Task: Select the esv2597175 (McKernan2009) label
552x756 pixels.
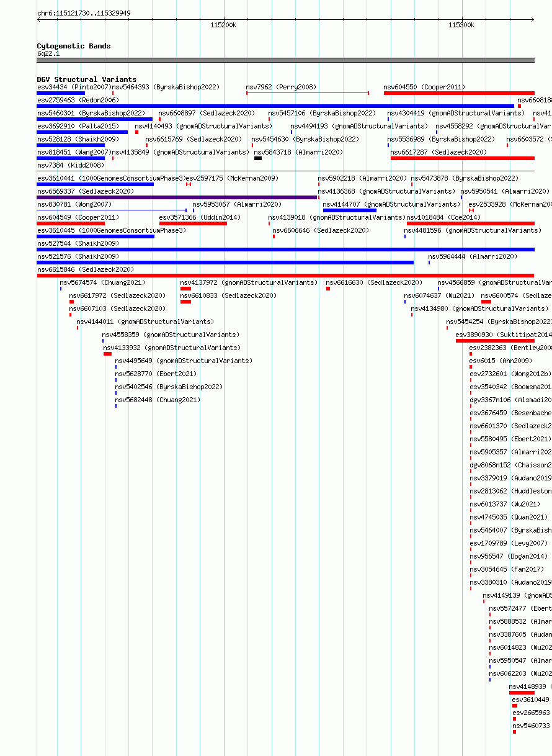Action: point(233,179)
